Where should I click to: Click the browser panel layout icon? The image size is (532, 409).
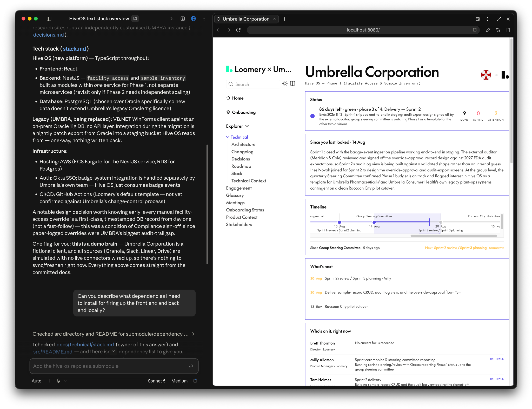477,19
